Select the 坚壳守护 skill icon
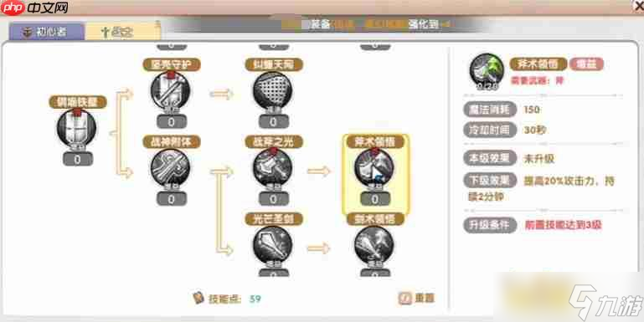 click(171, 90)
